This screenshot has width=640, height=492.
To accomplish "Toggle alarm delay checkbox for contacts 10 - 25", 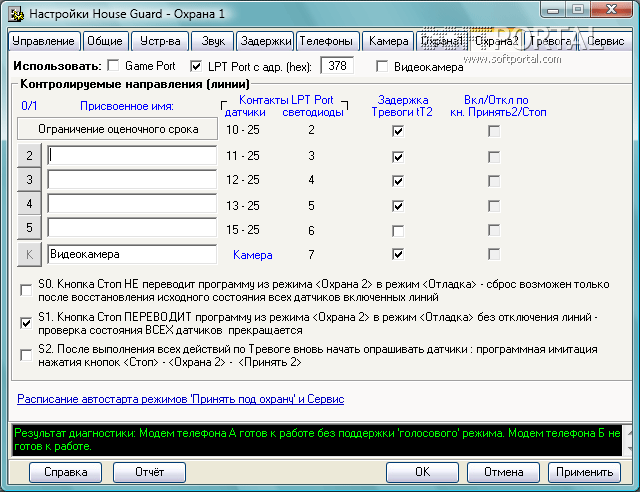I will tap(398, 131).
